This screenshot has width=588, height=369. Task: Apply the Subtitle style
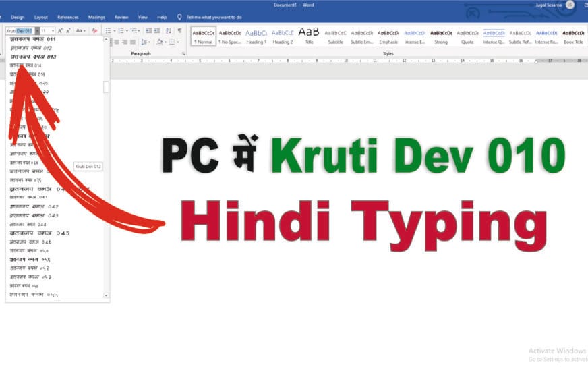(335, 36)
